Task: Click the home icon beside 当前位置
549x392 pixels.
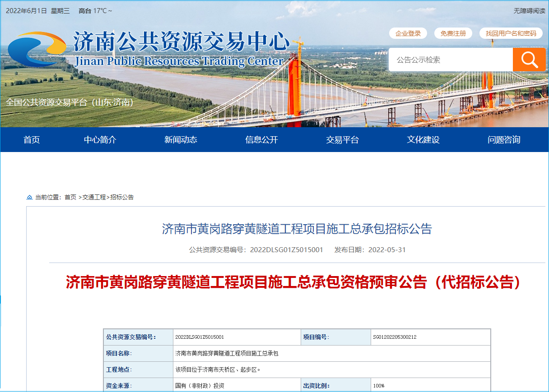Action: coord(29,197)
